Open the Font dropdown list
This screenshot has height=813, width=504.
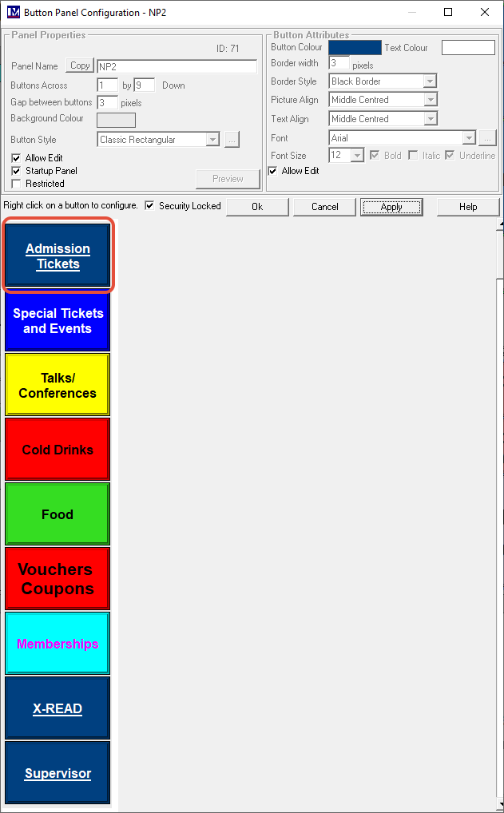click(x=470, y=138)
